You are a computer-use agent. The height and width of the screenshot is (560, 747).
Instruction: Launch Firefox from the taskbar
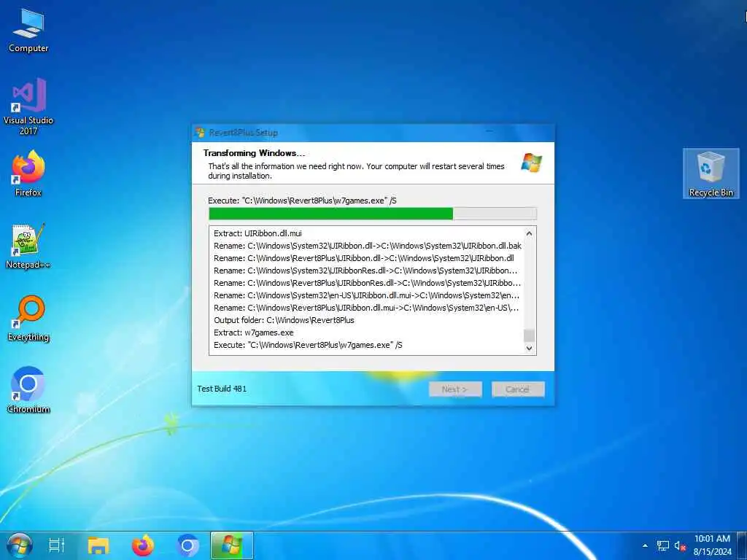(142, 545)
